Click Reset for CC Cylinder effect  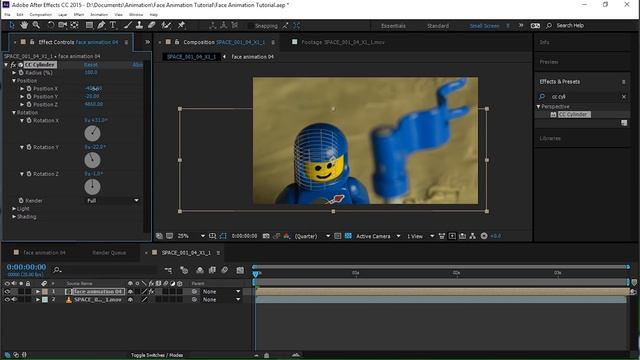91,64
